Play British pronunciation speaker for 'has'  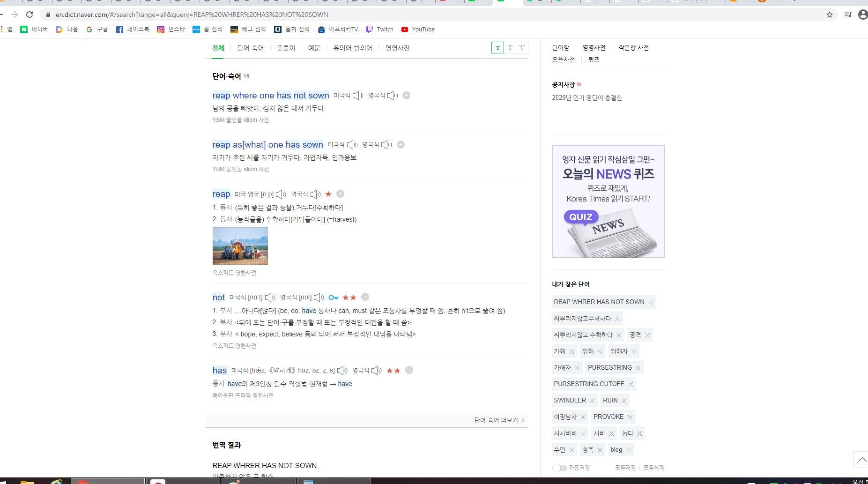[x=377, y=371]
